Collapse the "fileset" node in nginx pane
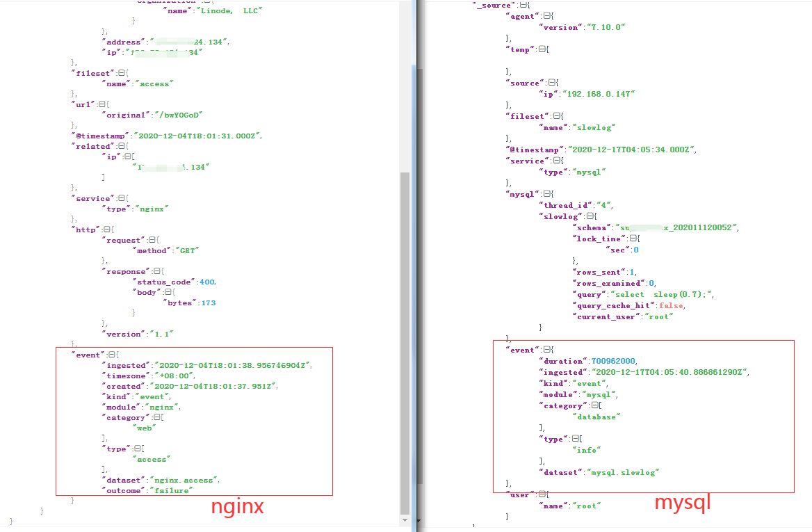The image size is (812, 532). [122, 73]
